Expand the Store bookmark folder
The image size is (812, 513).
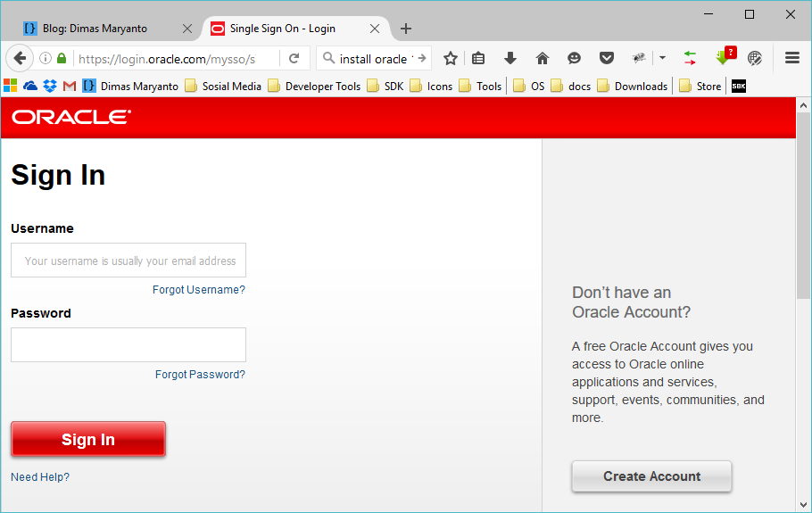pos(700,86)
